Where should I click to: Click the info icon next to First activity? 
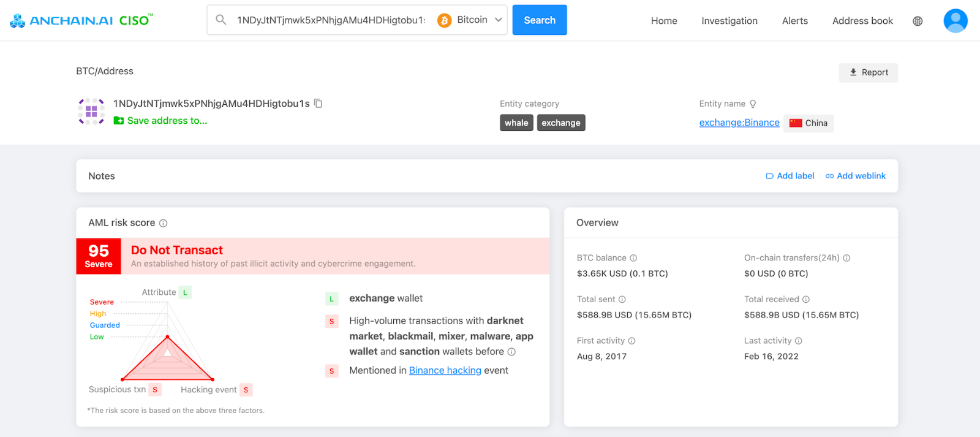tap(631, 341)
